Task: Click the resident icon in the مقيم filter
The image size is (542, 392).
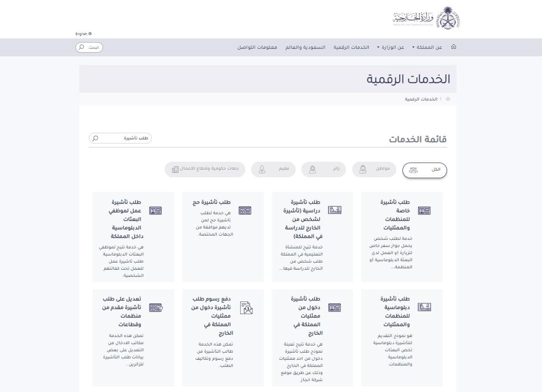Action: point(262,169)
